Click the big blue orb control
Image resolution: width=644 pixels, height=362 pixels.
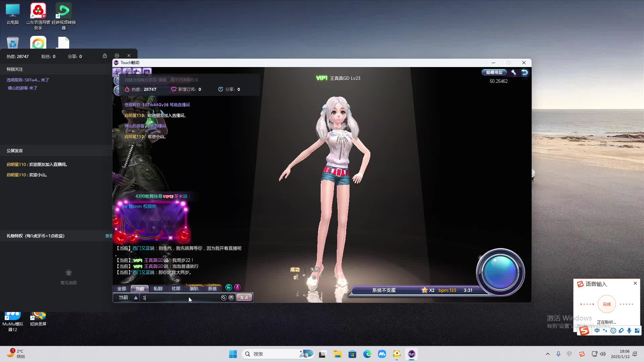coord(500,272)
